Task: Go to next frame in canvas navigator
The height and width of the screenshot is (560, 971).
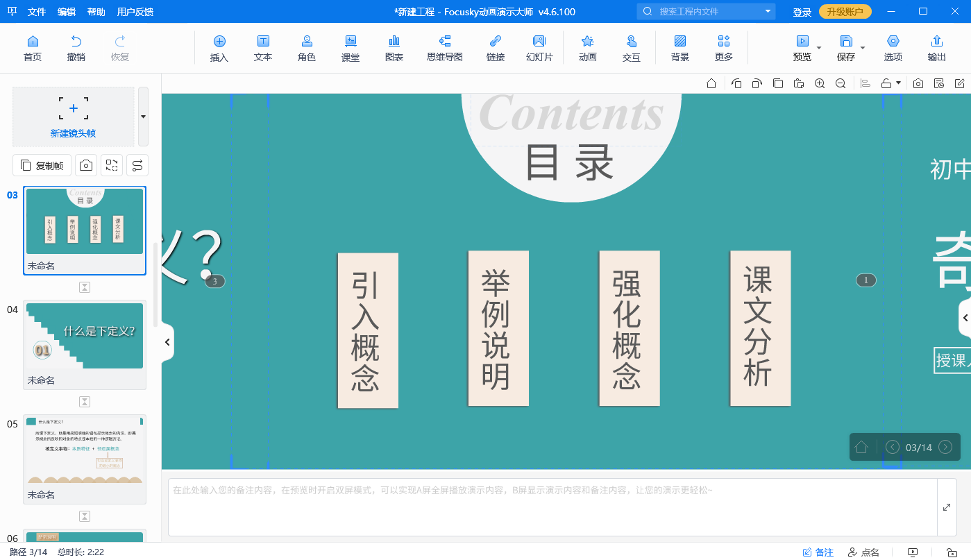Action: pyautogui.click(x=945, y=447)
